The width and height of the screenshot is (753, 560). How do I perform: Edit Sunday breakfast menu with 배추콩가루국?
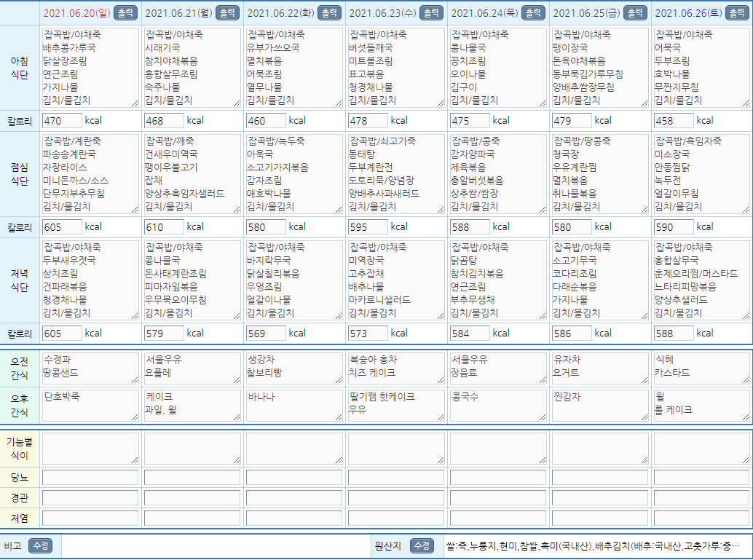(90, 68)
